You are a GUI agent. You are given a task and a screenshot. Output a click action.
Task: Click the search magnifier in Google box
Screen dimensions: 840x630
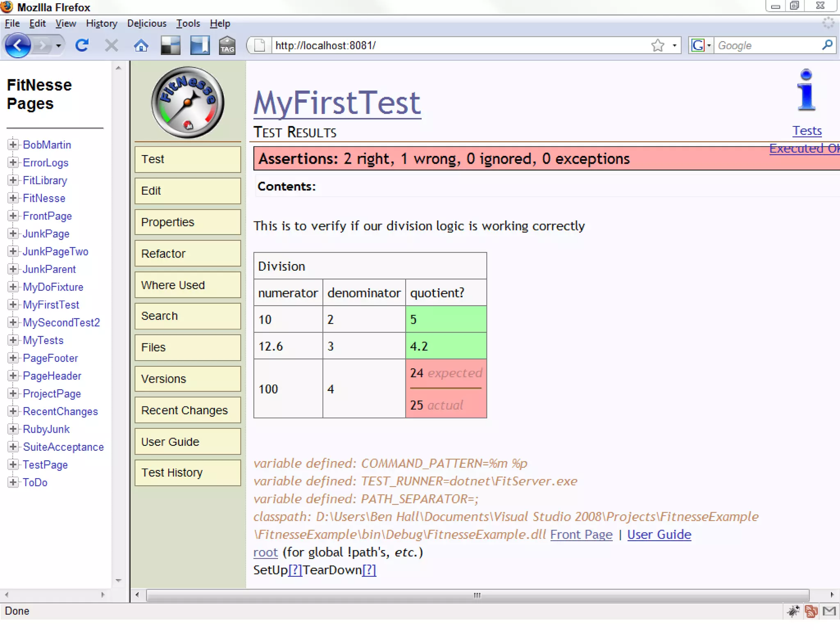point(827,45)
